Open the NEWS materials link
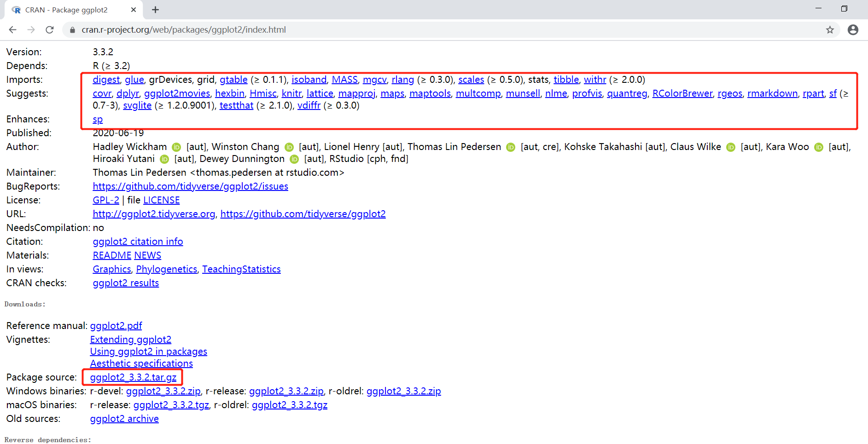Screen dimensions: 868x444 click(x=148, y=255)
